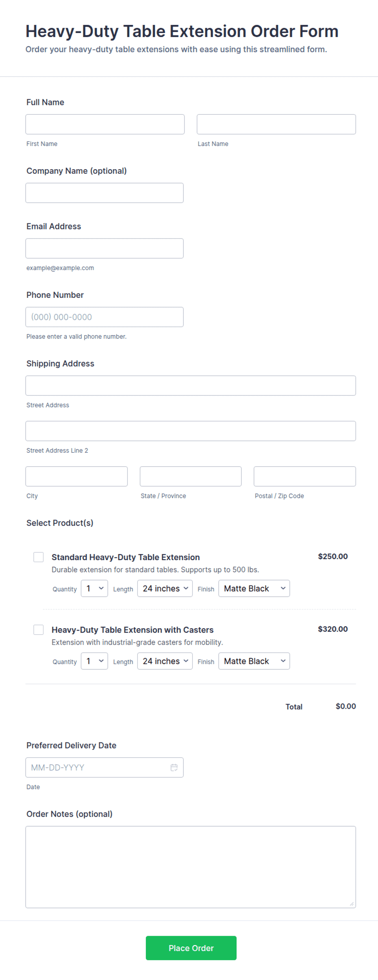Click the Order Notes text area
Viewport: 378px width, 980px height.
click(x=191, y=867)
